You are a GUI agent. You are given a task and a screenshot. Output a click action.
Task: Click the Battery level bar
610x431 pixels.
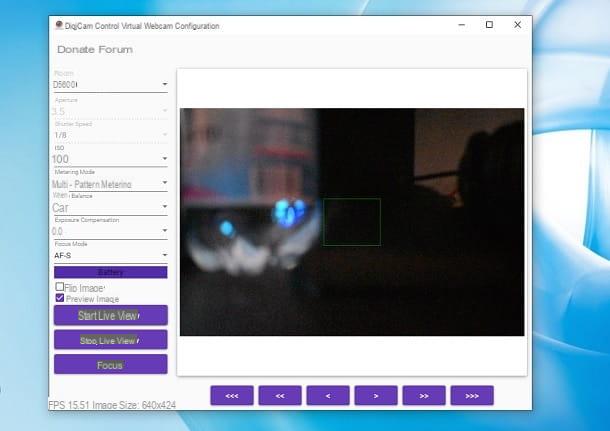[x=110, y=272]
